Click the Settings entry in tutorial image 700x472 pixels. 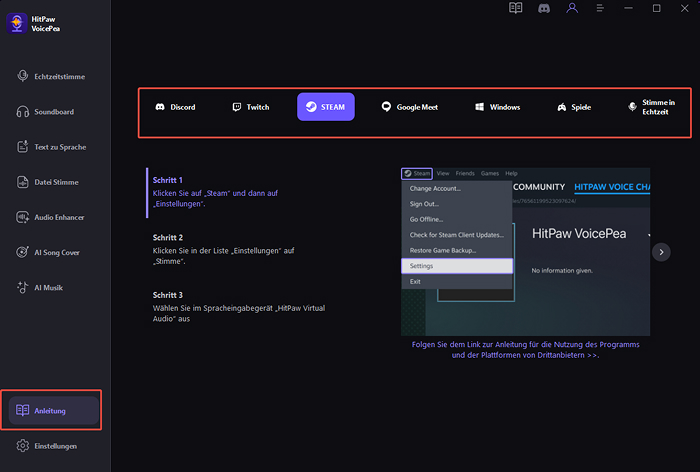tap(457, 266)
